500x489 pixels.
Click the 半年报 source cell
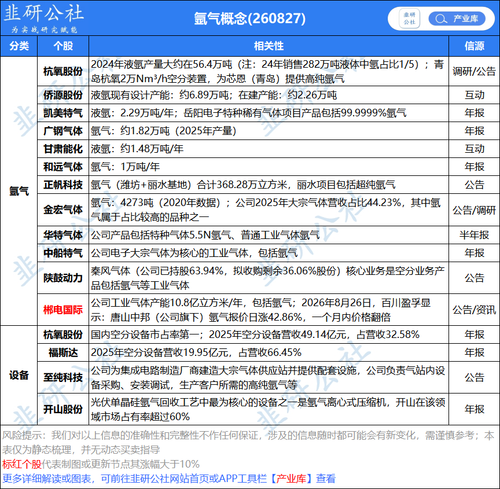coord(474,235)
